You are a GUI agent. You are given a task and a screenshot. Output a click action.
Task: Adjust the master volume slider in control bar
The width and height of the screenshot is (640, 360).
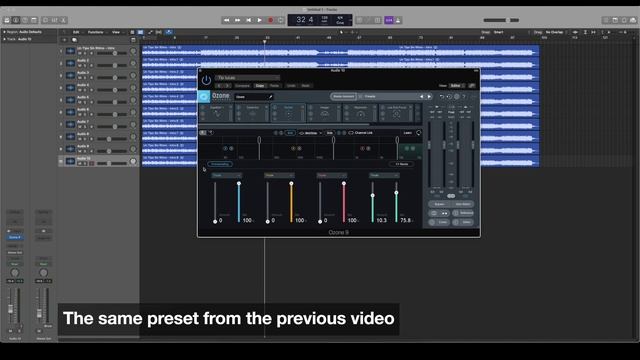pyautogui.click(x=501, y=20)
